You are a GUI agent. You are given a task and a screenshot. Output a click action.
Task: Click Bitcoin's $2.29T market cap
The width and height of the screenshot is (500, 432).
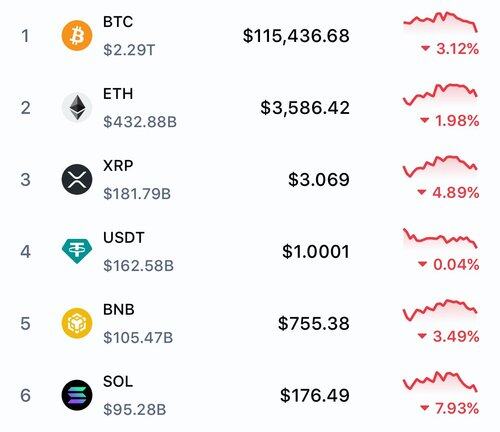click(x=129, y=50)
